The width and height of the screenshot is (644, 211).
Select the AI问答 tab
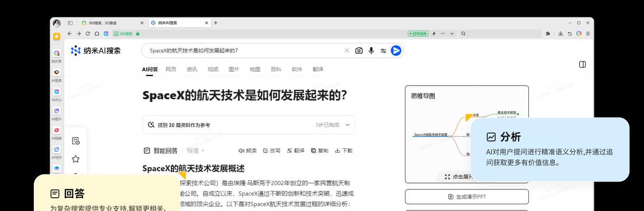[150, 70]
